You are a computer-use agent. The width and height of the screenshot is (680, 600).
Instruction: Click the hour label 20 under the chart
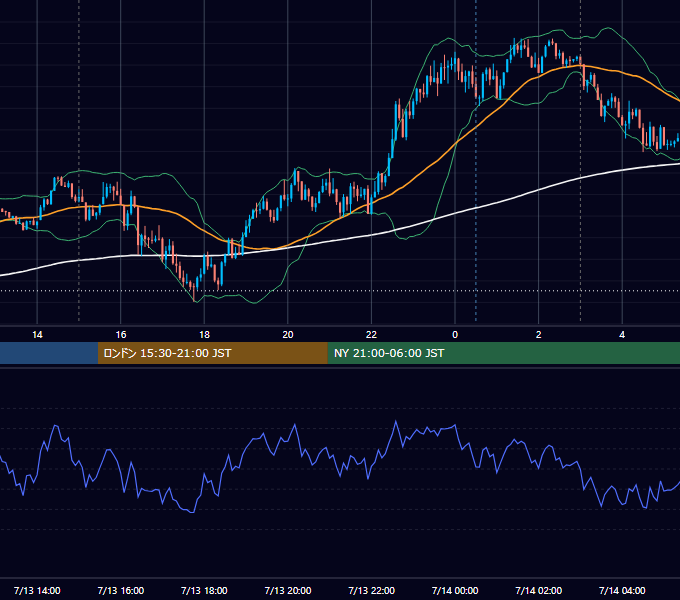288,335
